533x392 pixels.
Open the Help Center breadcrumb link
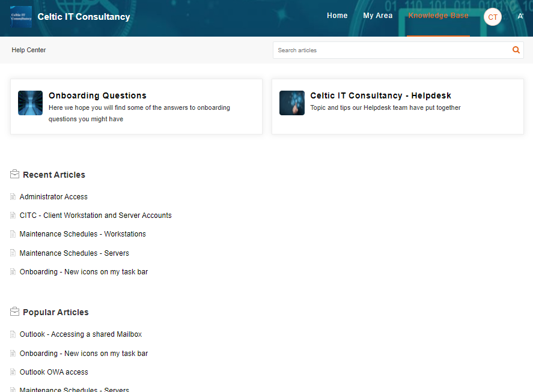[29, 50]
